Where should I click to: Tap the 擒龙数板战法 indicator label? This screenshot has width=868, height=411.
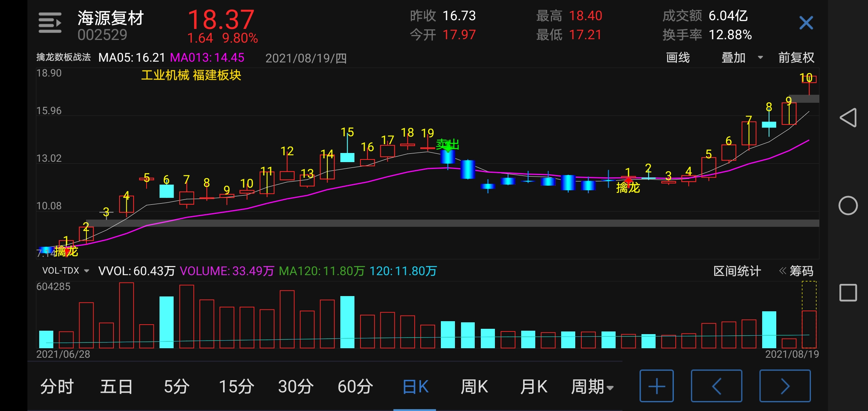tap(64, 57)
